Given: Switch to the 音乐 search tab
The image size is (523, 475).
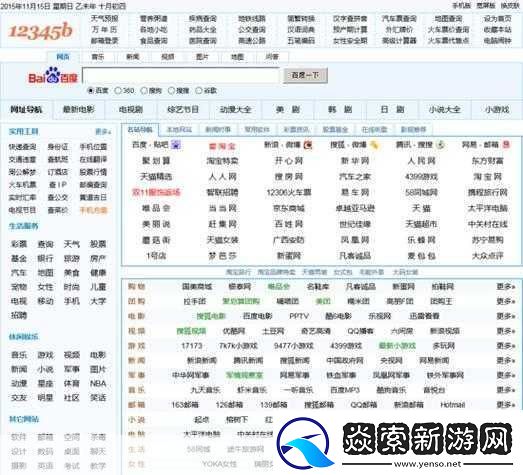Looking at the screenshot, I should pyautogui.click(x=98, y=57).
